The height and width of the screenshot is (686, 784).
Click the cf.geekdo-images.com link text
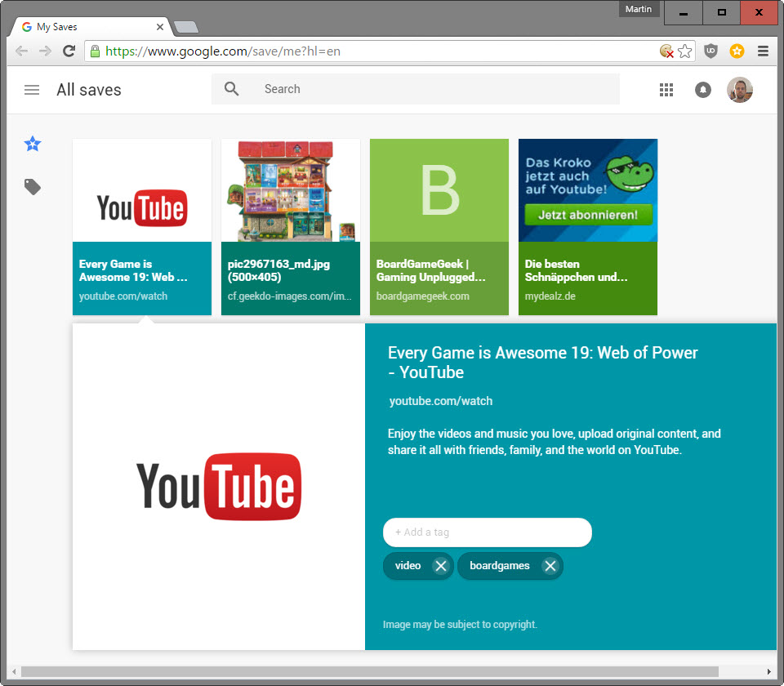pyautogui.click(x=289, y=296)
